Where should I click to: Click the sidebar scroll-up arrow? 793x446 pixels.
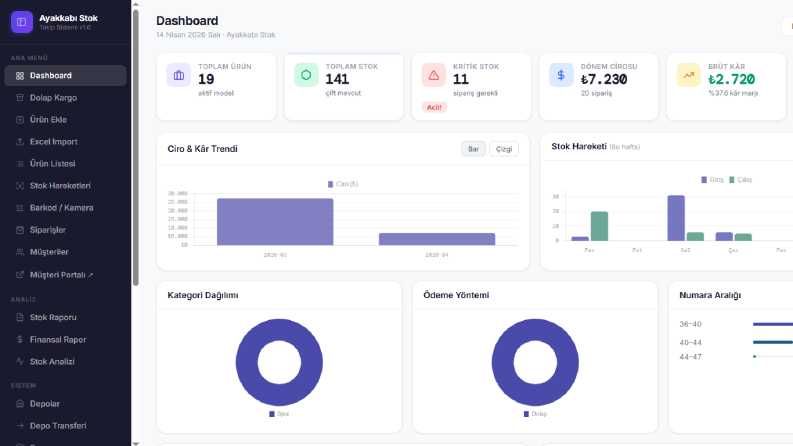tap(136, 4)
